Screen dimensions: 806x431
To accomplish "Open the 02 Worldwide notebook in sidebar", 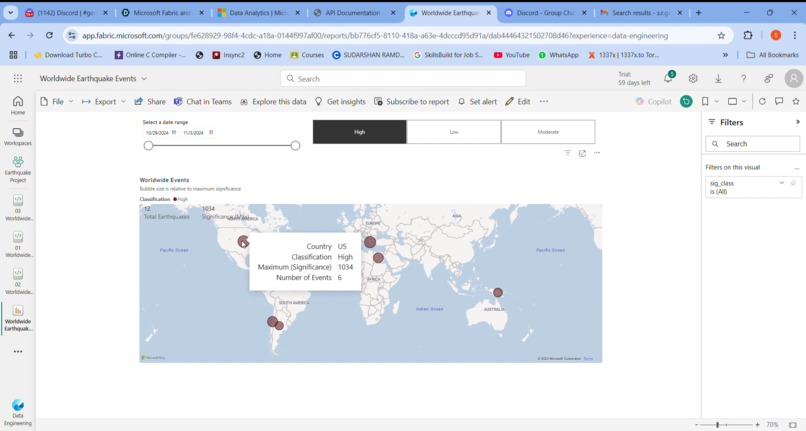I will [x=17, y=281].
